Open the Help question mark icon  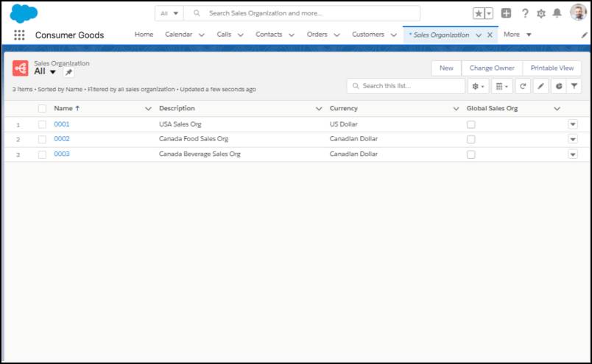pyautogui.click(x=525, y=13)
